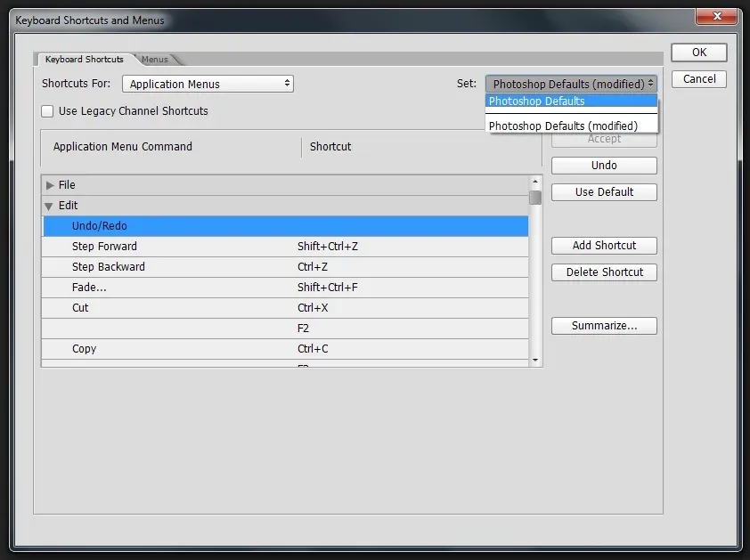Click the Application Menu Command column header
This screenshot has height=560, width=750.
coord(122,147)
